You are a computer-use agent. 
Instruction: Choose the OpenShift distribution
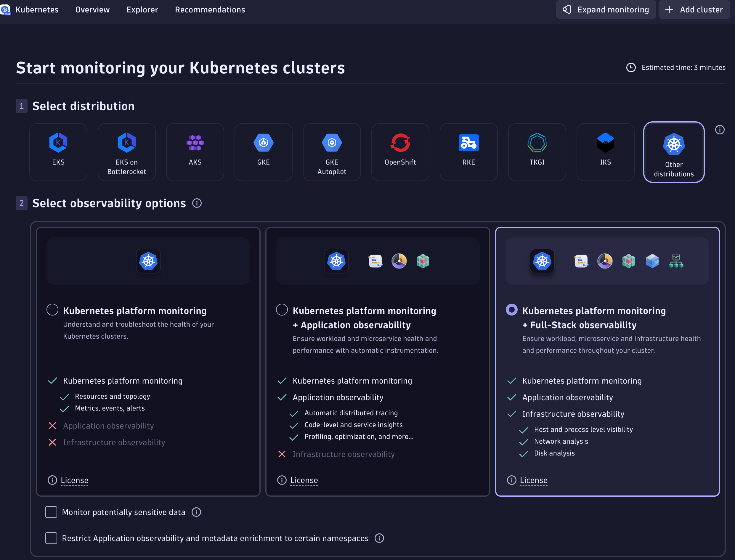point(400,152)
